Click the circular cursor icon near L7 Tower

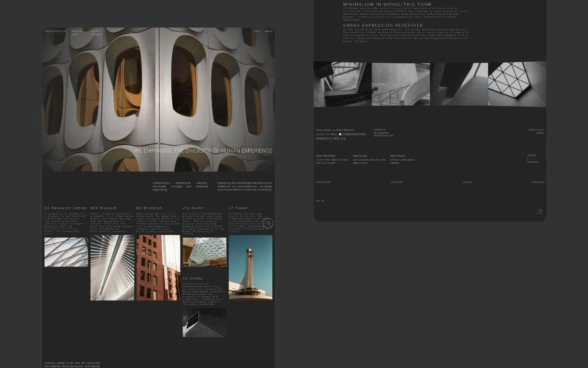(x=268, y=223)
